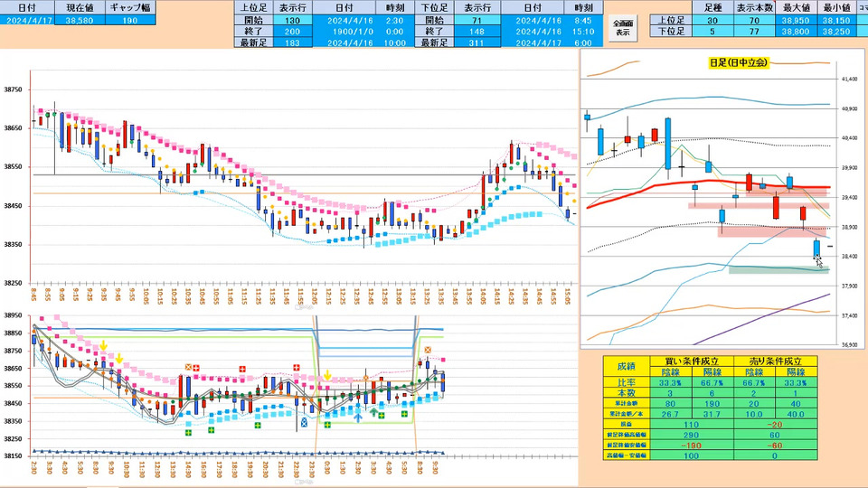Select the sell loss value -20
This screenshot has height=488, width=868.
(x=775, y=425)
